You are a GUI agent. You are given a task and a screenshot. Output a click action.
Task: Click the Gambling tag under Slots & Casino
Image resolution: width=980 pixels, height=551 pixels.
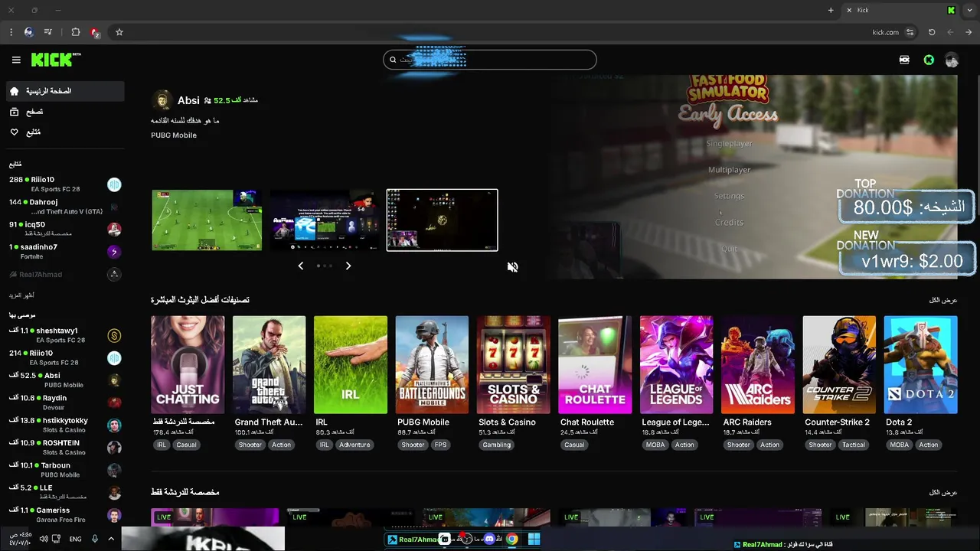point(496,445)
